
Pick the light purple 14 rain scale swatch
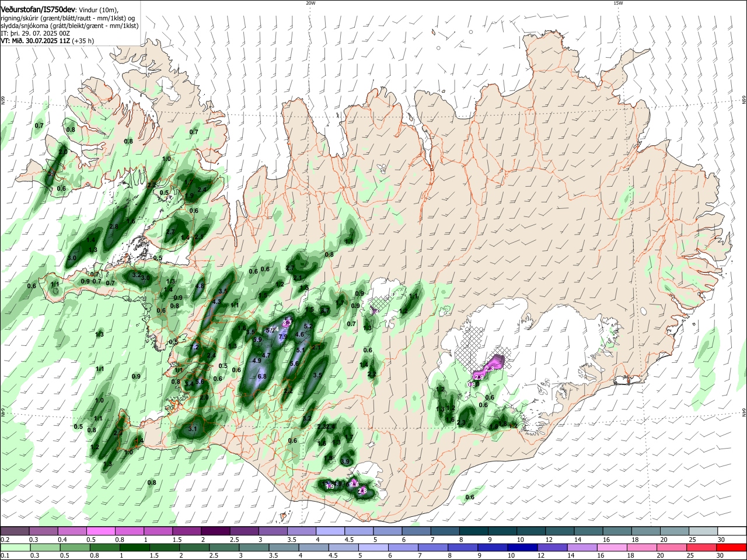(581, 548)
